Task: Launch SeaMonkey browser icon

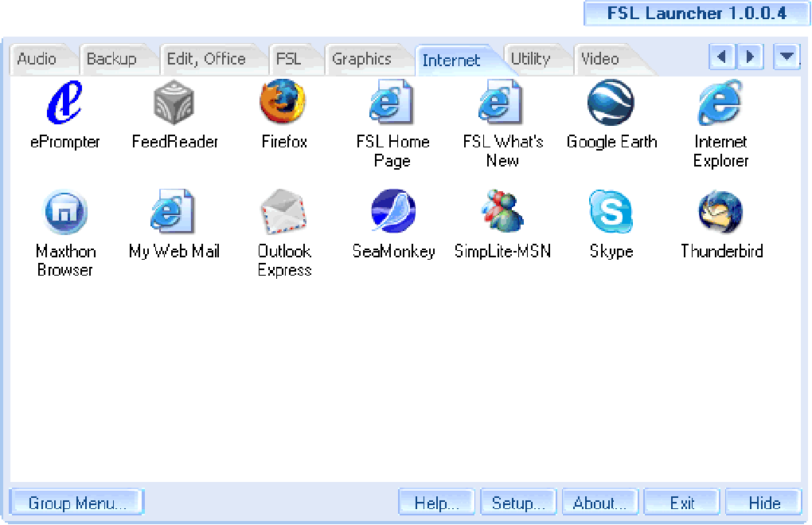Action: click(393, 212)
